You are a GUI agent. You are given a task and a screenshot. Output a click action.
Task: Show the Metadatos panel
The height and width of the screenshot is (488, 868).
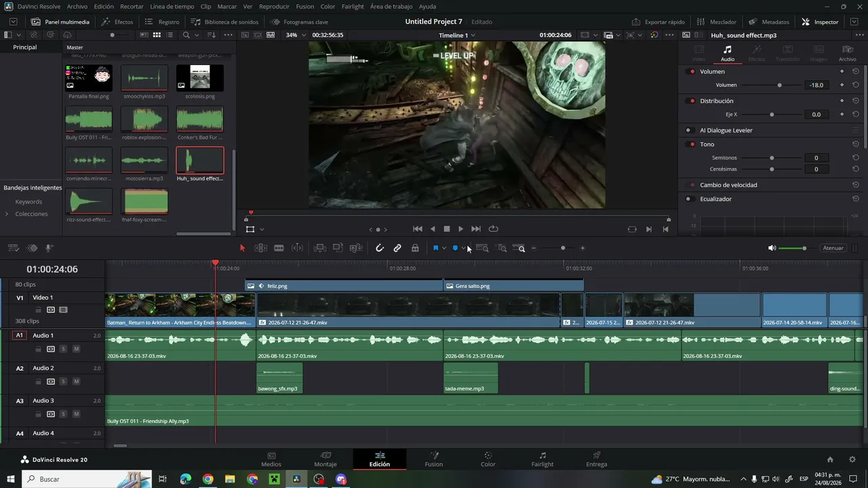click(x=769, y=22)
